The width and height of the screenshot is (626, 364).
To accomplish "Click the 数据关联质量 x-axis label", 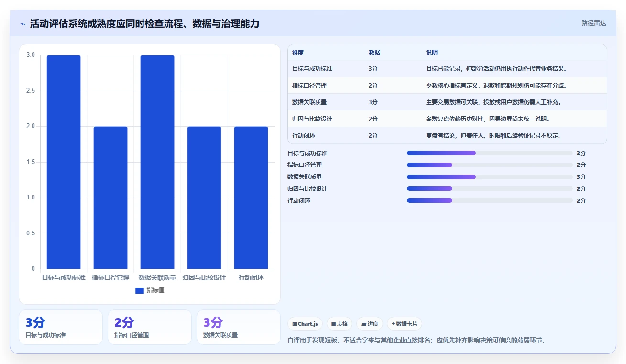I will tap(157, 277).
